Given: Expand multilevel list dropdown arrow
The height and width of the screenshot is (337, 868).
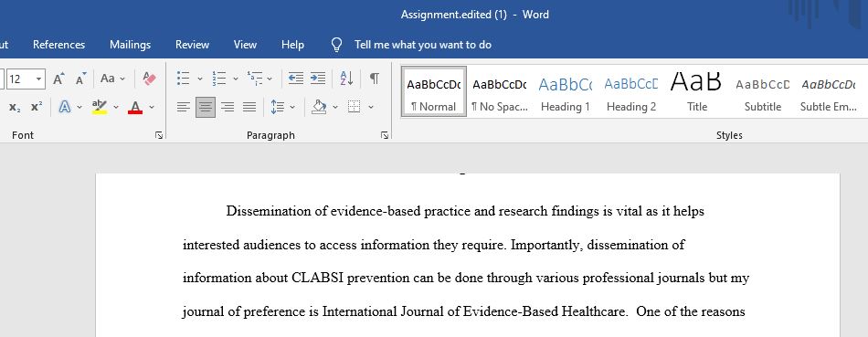Looking at the screenshot, I should [270, 79].
